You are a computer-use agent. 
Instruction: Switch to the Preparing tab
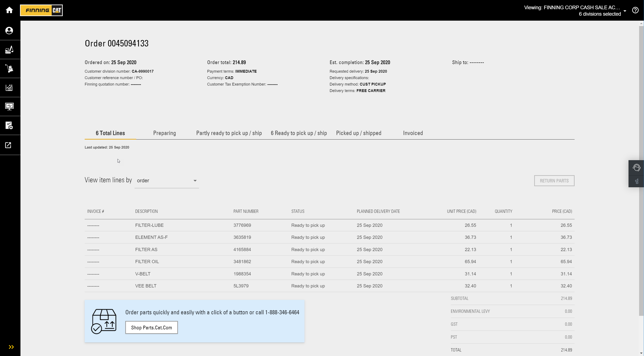point(165,133)
